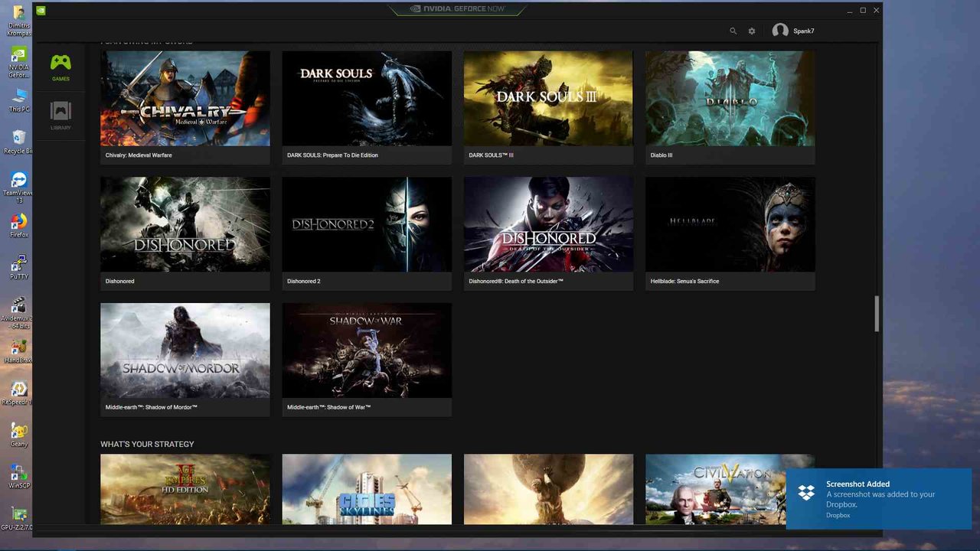
Task: Open NVIDIA GeForce desktop shortcut
Action: click(18, 62)
